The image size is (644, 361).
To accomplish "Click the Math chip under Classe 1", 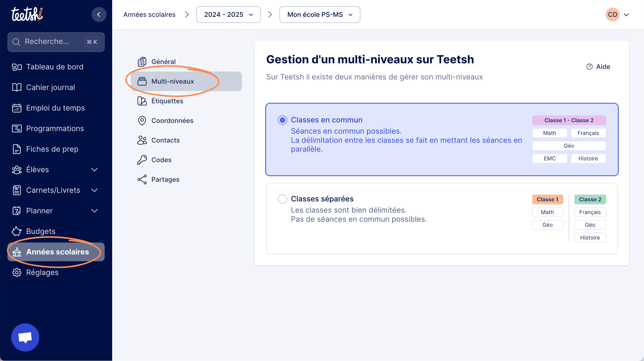I will [547, 212].
